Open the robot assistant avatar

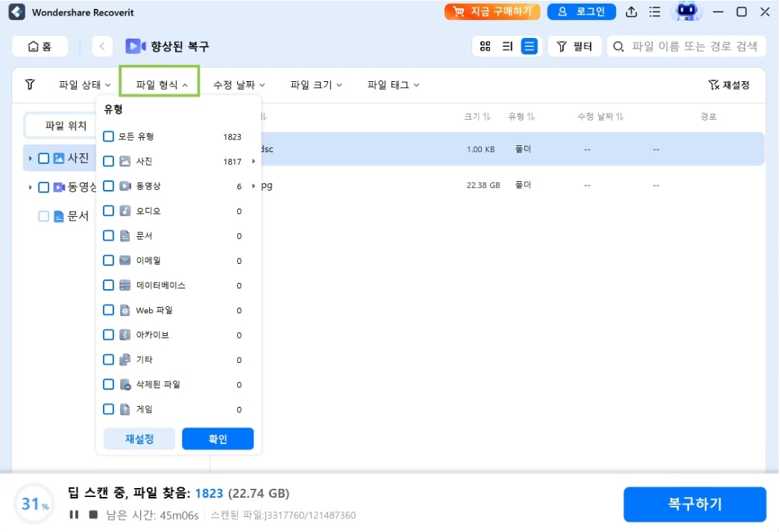[x=687, y=11]
